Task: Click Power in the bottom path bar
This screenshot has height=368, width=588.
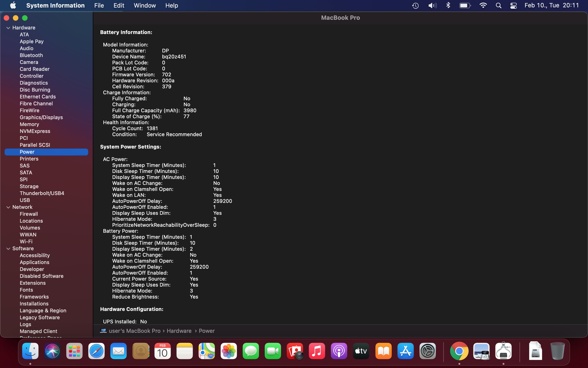Action: tap(207, 331)
